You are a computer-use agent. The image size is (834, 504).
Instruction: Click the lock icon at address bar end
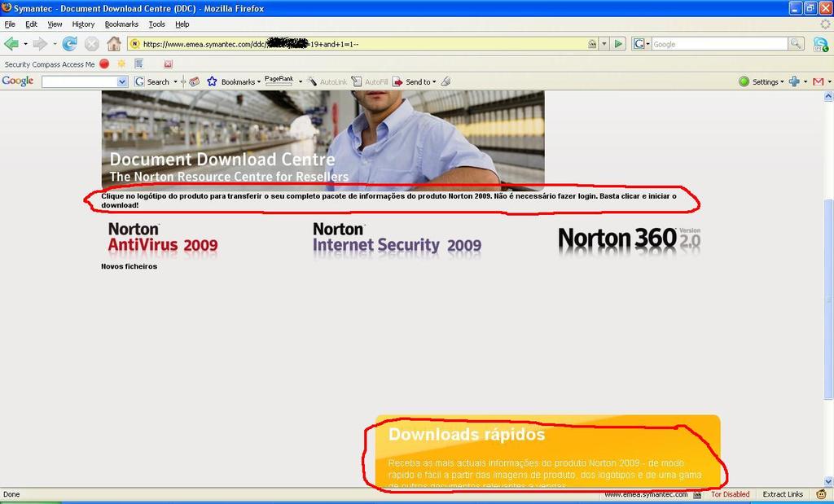tap(593, 44)
